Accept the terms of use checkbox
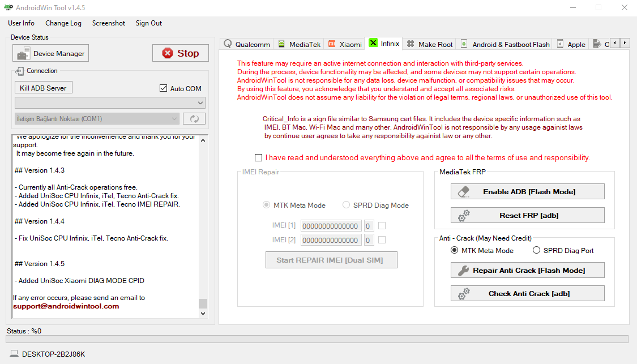Screen dimensions: 637x364 (x=259, y=158)
